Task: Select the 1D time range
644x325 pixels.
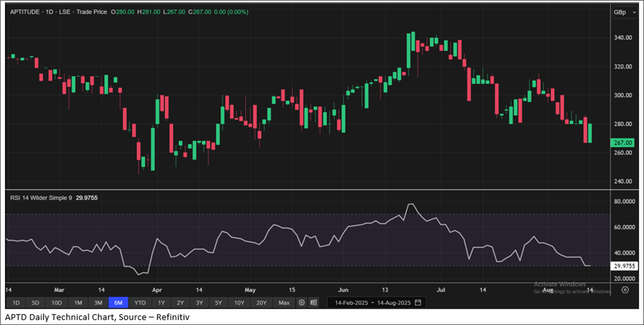Action: pyautogui.click(x=16, y=303)
